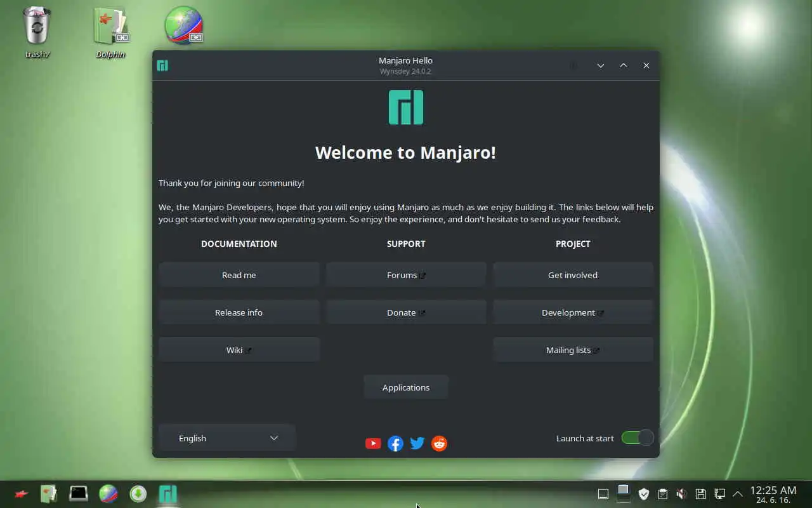The height and width of the screenshot is (508, 812).
Task: Open the Forums external link button
Action: click(x=406, y=275)
